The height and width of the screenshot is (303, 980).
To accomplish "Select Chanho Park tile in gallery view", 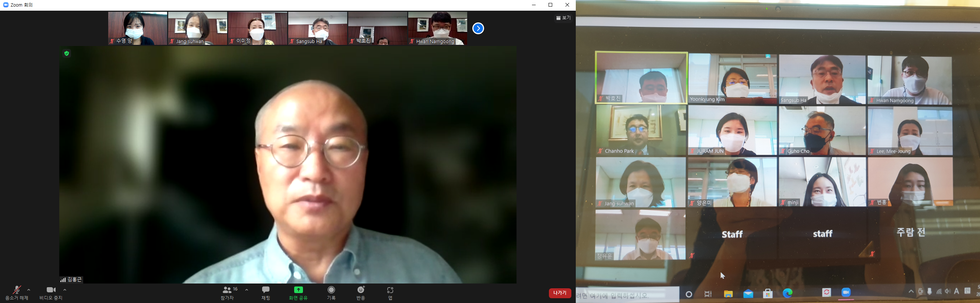I will click(x=641, y=130).
